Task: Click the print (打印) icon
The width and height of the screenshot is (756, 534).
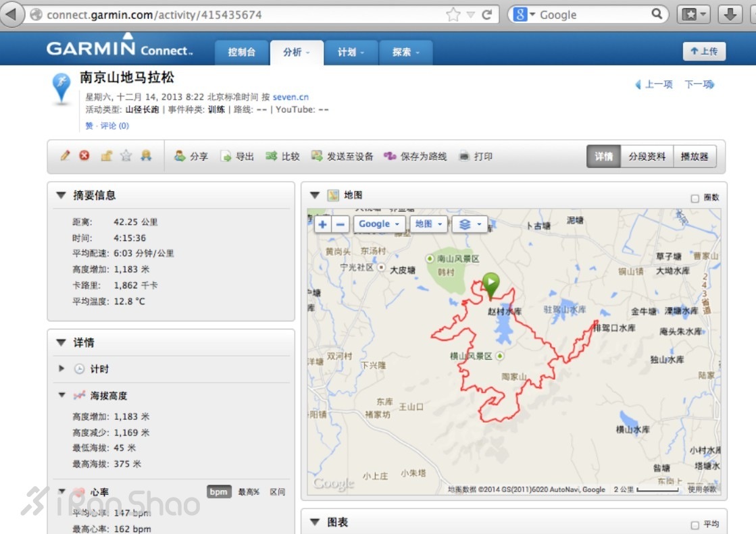Action: point(464,157)
